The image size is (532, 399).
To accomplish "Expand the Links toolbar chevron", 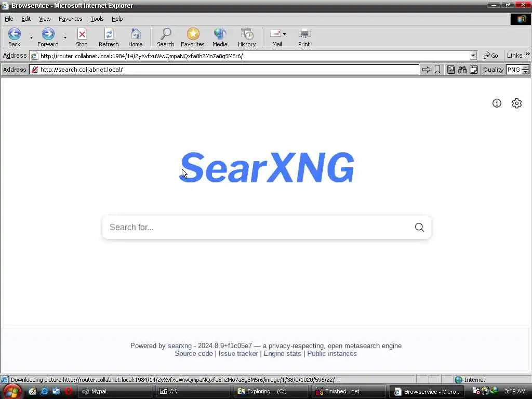I will coord(528,54).
